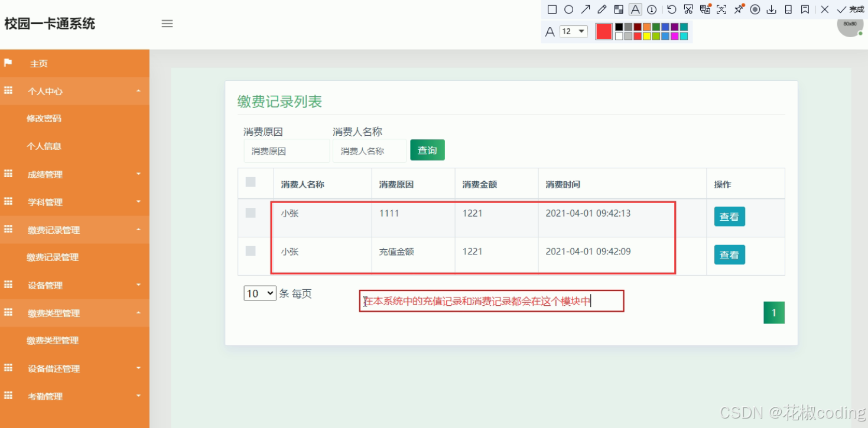Click 查看 on the first record
The height and width of the screenshot is (428, 868).
[x=729, y=216]
